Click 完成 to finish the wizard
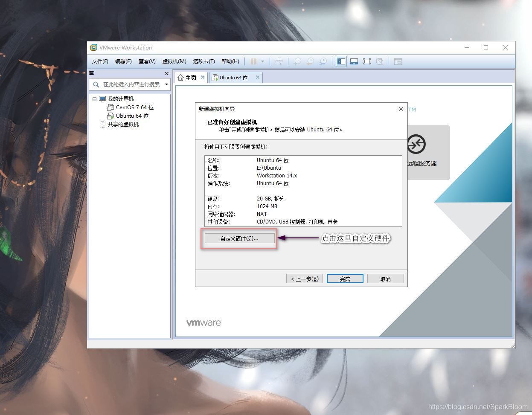 (345, 279)
